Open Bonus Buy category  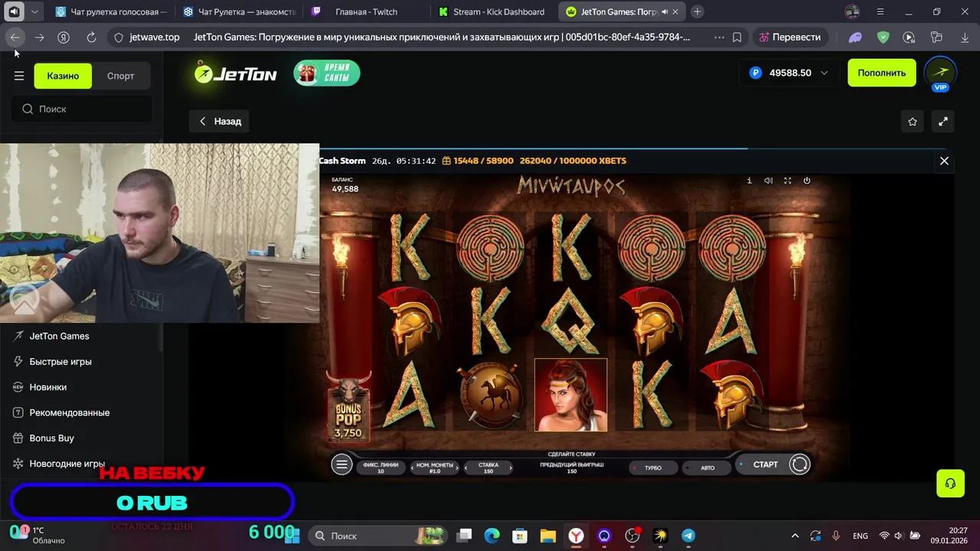pyautogui.click(x=51, y=438)
